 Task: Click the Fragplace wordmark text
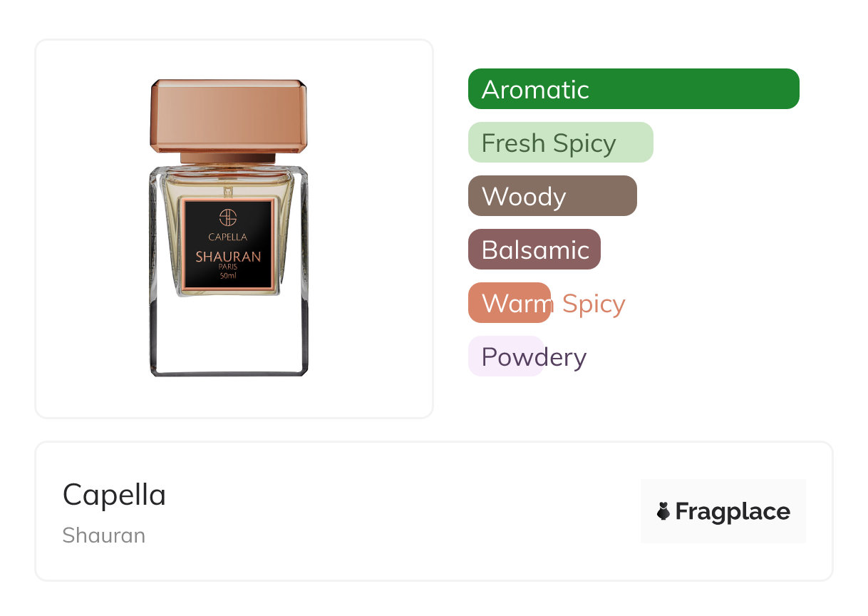point(733,511)
